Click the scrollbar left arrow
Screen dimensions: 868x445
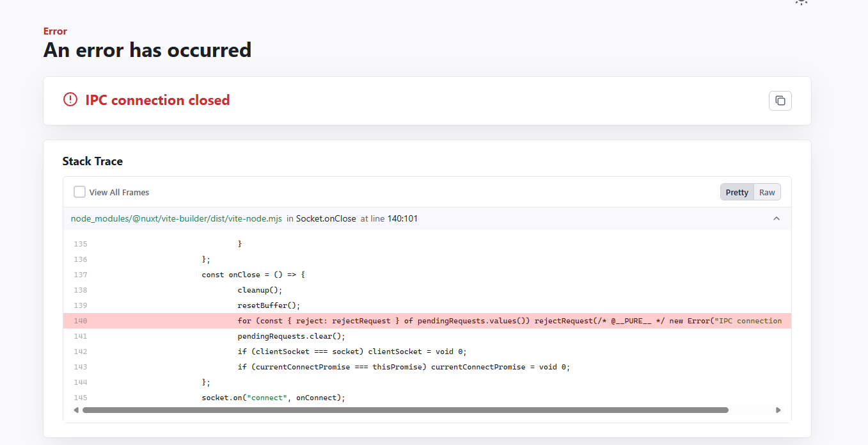pyautogui.click(x=76, y=410)
